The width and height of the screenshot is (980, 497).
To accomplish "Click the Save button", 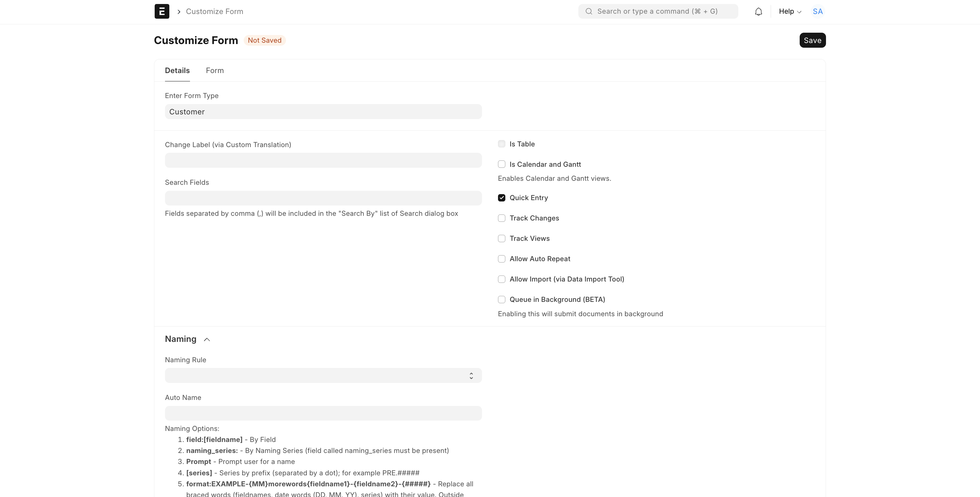I will pos(812,40).
